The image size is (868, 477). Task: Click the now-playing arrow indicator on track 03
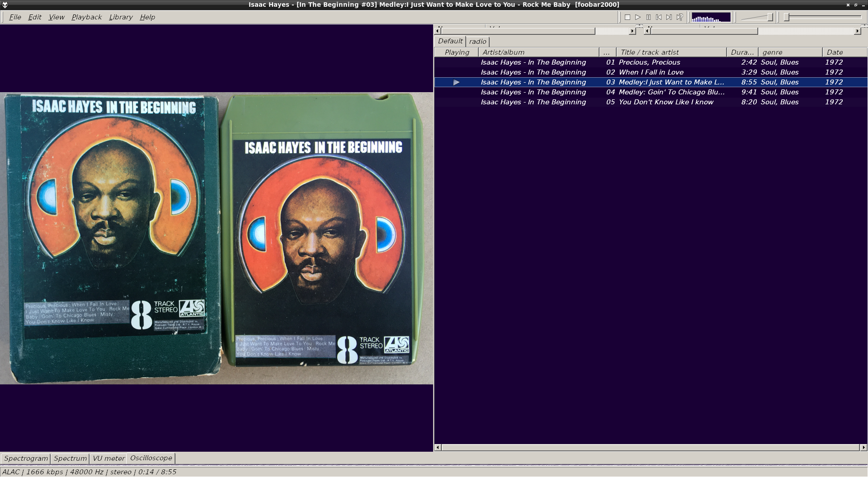(457, 82)
